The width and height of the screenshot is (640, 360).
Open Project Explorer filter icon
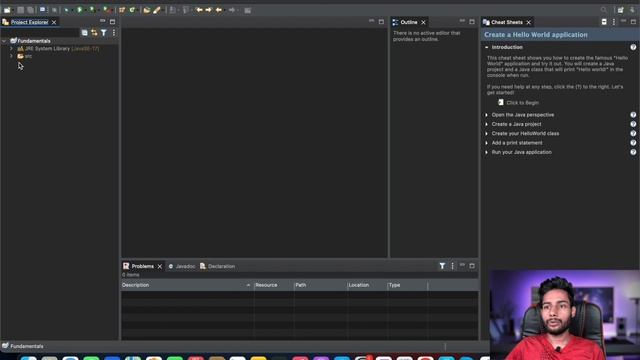click(104, 33)
